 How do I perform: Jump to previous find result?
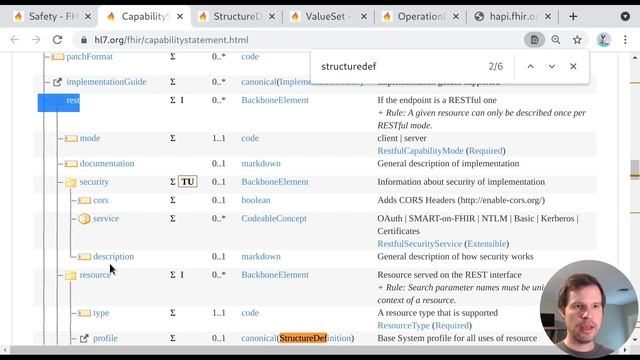pyautogui.click(x=530, y=66)
